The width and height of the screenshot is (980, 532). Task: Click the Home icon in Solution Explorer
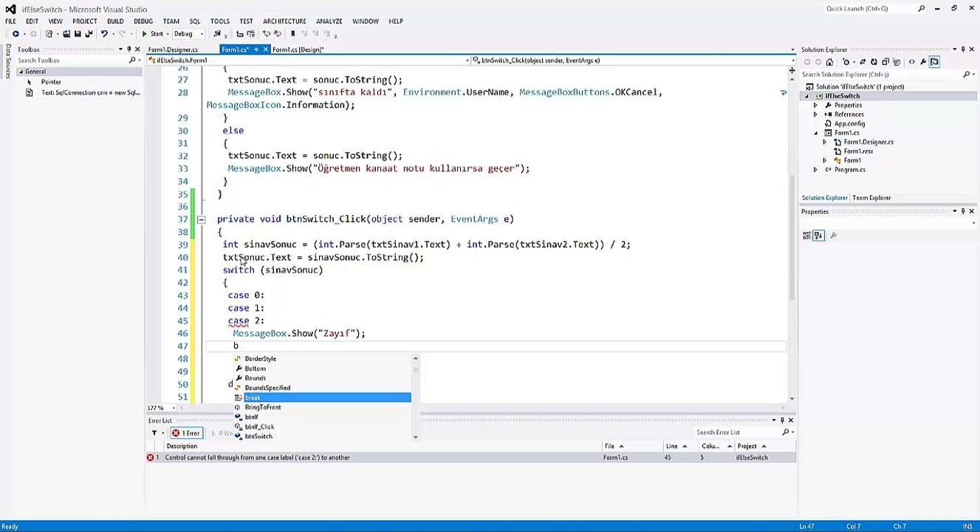click(829, 62)
